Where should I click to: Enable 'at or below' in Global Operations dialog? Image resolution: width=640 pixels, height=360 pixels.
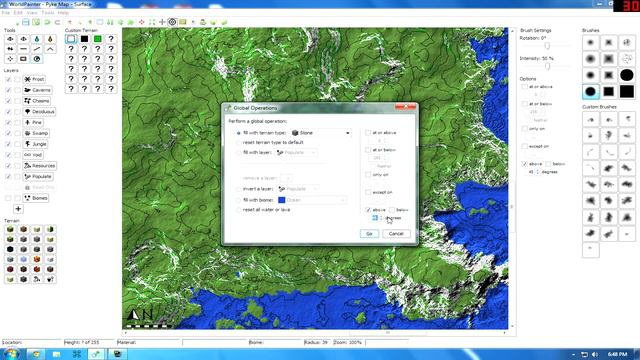coord(368,150)
